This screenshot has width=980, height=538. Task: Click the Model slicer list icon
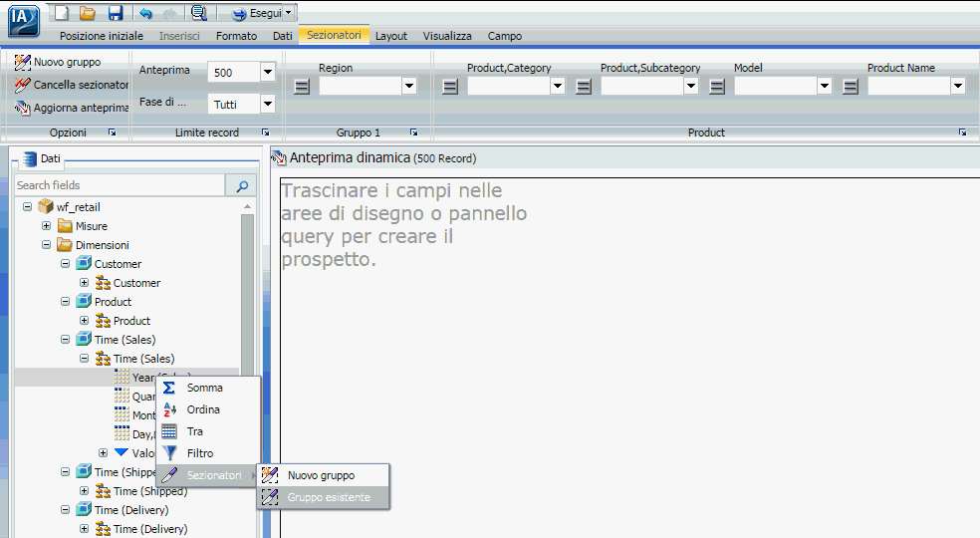(717, 87)
